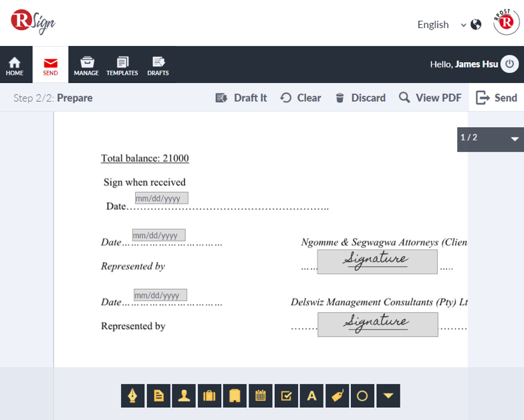Go to the Manage tab

86,65
